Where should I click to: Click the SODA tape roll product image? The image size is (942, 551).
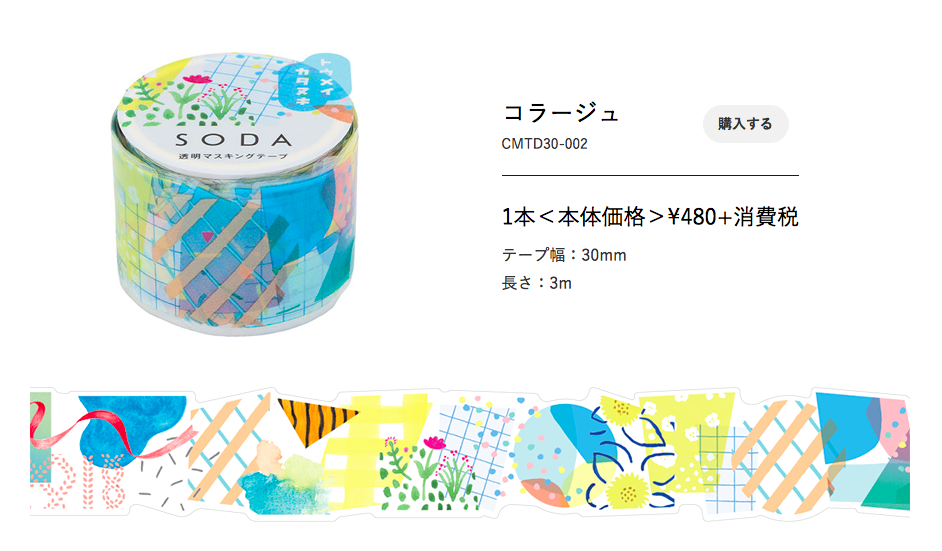point(235,193)
